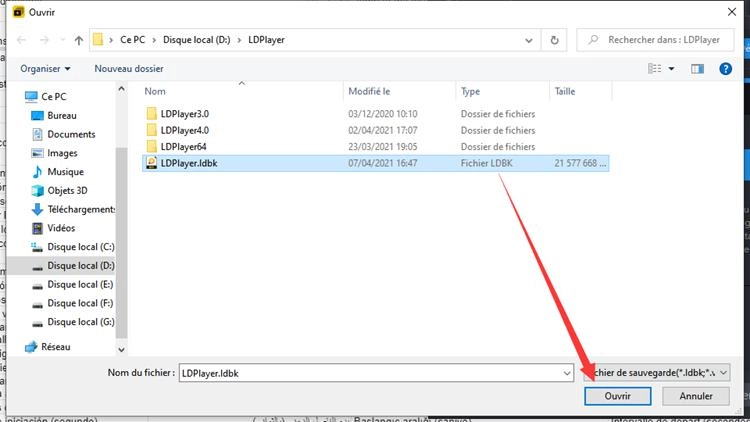Expand chevron after Ce PC breadcrumb
Image resolution: width=750 pixels, height=422 pixels.
coord(154,40)
